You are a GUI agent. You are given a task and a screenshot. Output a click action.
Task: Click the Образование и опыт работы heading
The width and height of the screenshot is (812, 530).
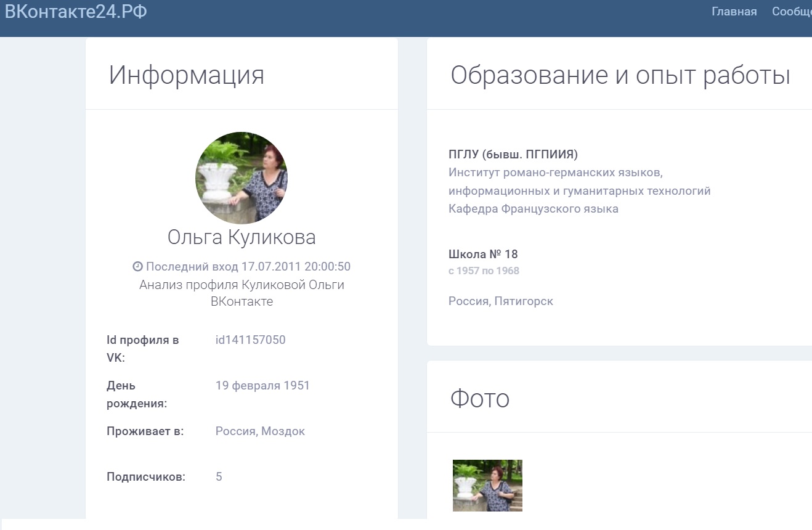[620, 75]
